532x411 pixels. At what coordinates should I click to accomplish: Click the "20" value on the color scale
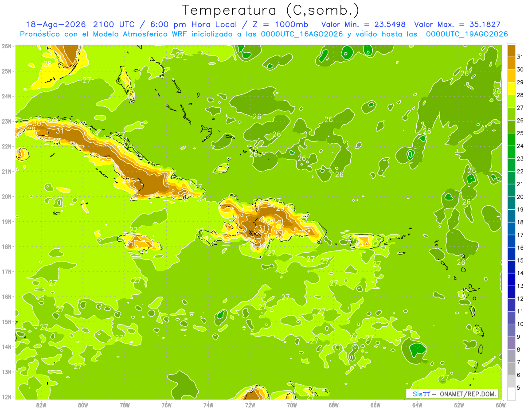pyautogui.click(x=520, y=197)
